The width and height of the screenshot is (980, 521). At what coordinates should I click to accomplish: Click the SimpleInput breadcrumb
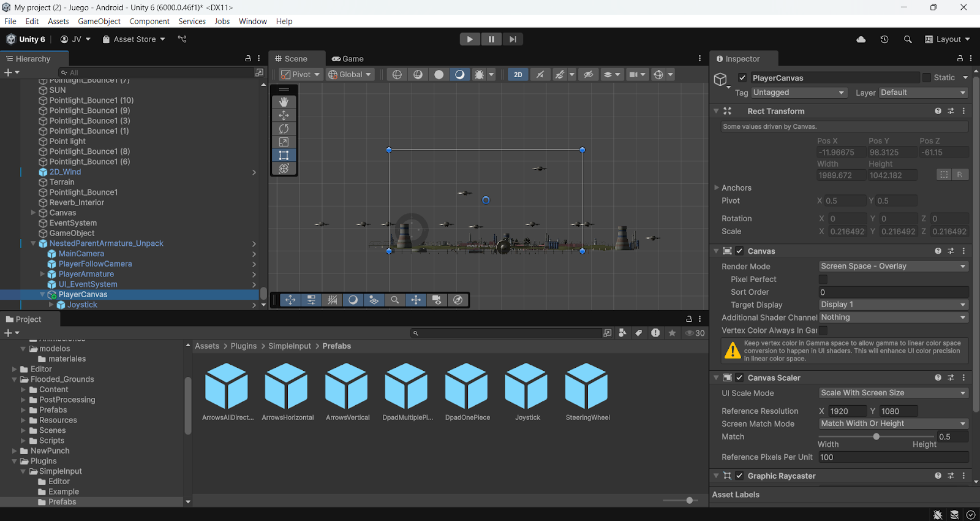click(290, 346)
